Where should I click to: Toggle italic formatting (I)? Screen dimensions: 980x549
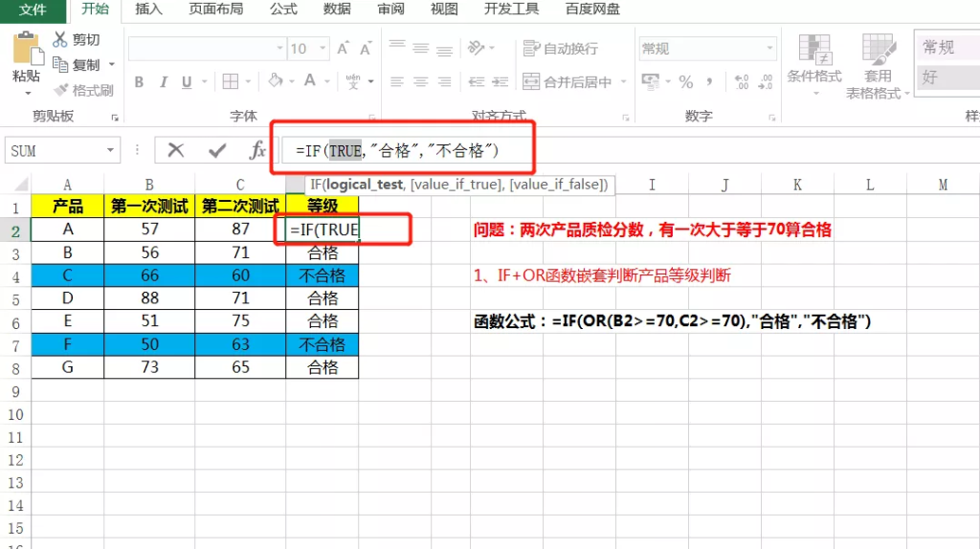163,82
